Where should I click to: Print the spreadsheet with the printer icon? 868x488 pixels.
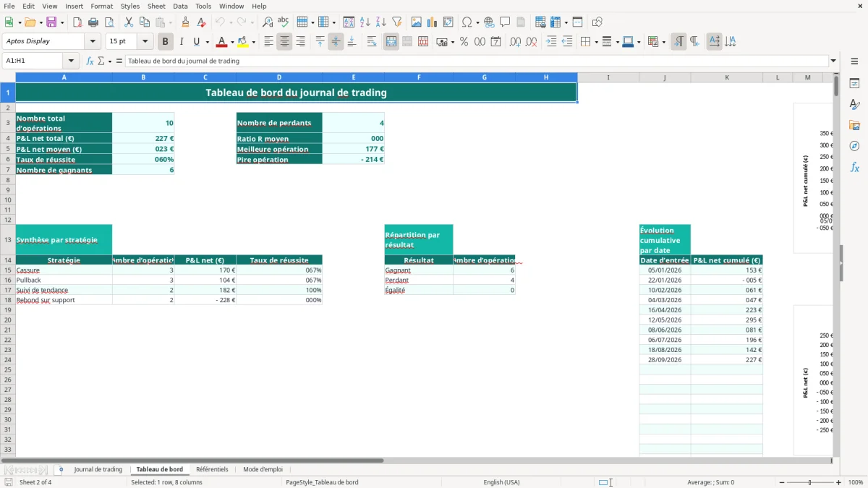point(93,22)
